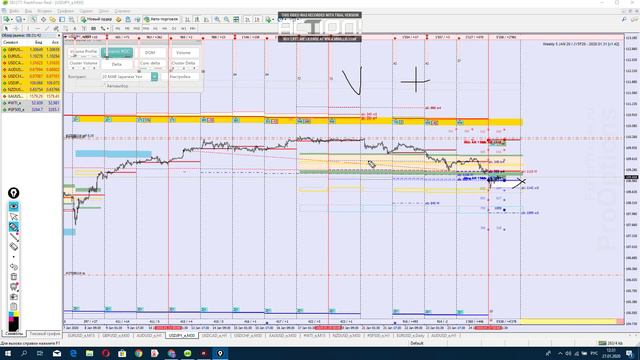Select the text 'A' tool
This screenshot has height=360, width=640.
tap(75, 29)
